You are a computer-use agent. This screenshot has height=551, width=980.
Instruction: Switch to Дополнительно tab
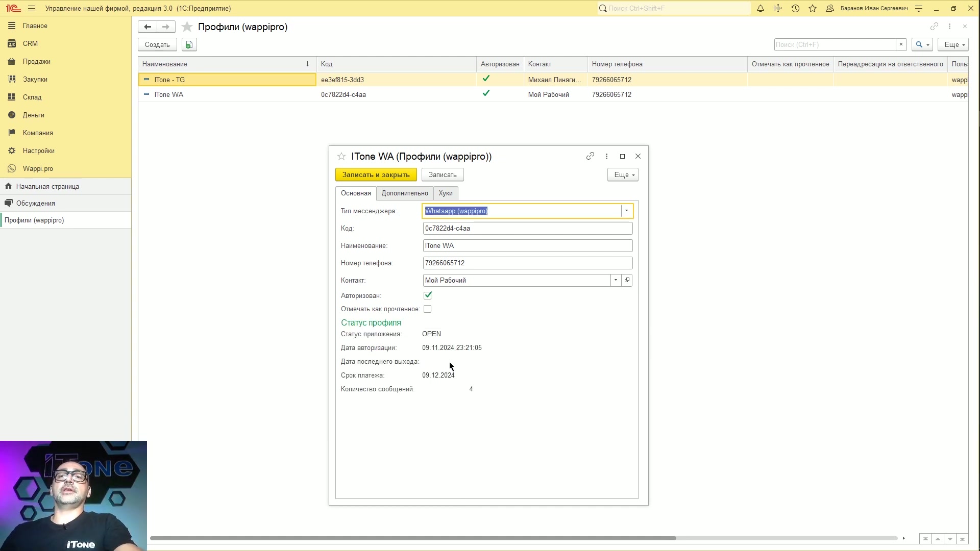click(x=405, y=193)
